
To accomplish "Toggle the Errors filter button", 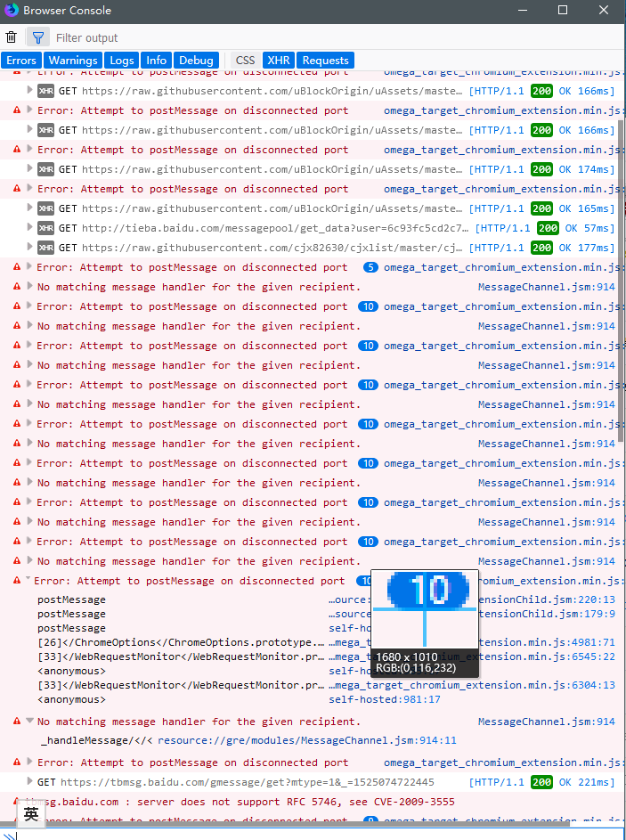I will [21, 60].
